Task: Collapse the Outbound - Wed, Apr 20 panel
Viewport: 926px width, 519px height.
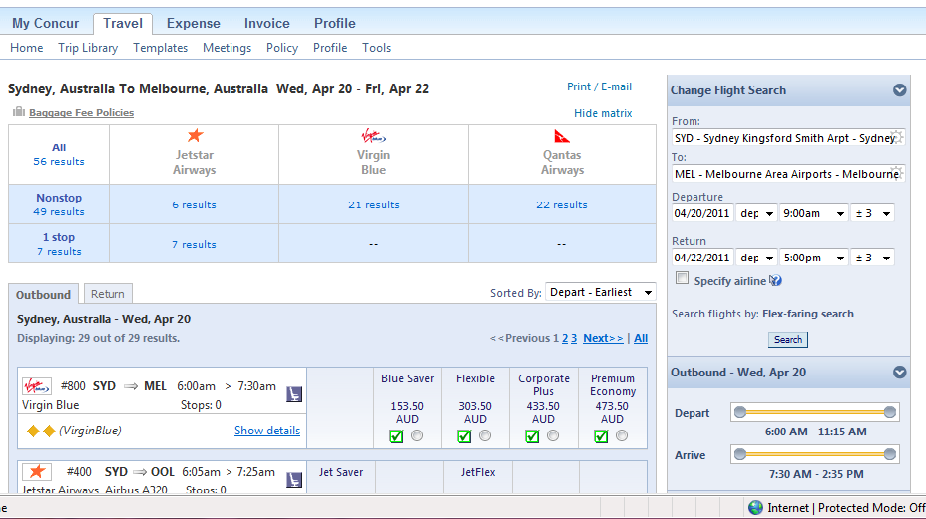Action: coord(899,373)
